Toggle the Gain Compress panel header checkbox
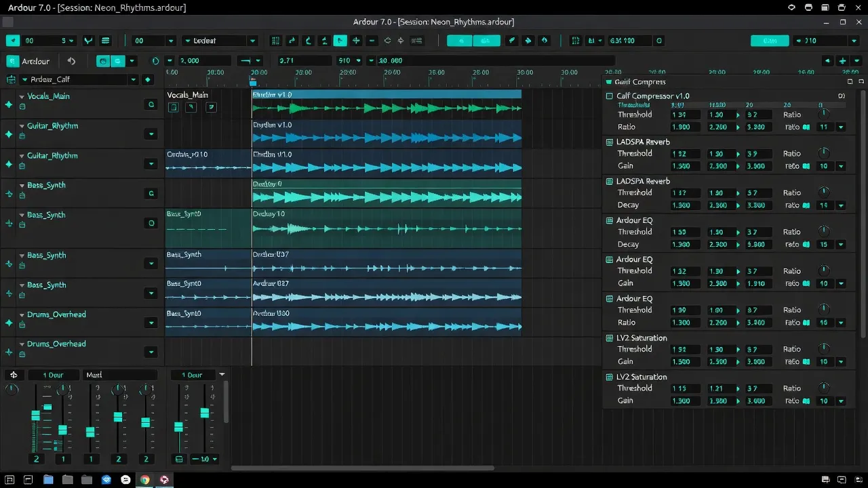This screenshot has width=868, height=488. 608,82
